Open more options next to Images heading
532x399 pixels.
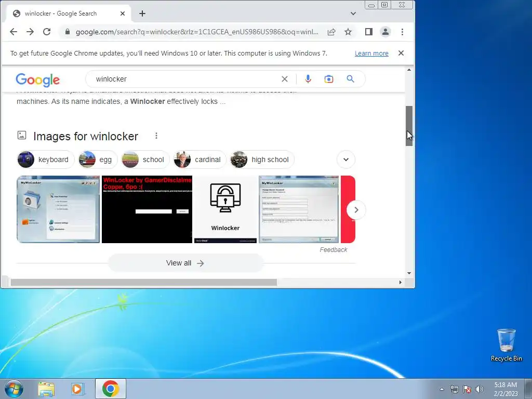point(156,136)
